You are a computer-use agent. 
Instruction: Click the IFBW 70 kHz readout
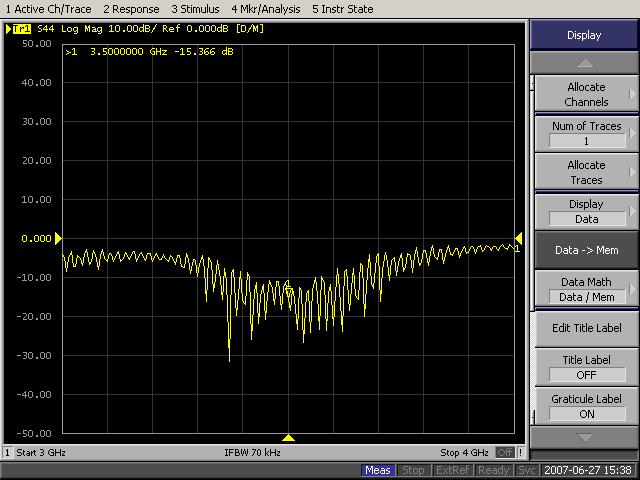(x=252, y=452)
